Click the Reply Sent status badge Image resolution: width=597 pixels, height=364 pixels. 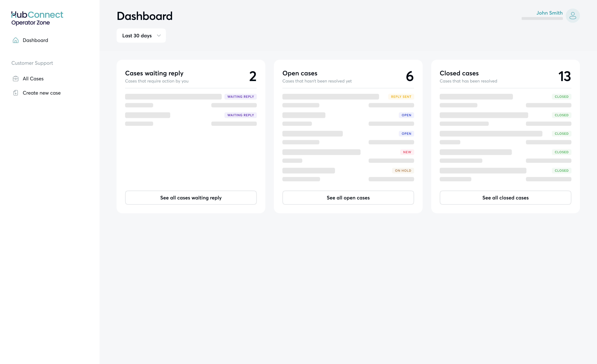[x=401, y=97]
